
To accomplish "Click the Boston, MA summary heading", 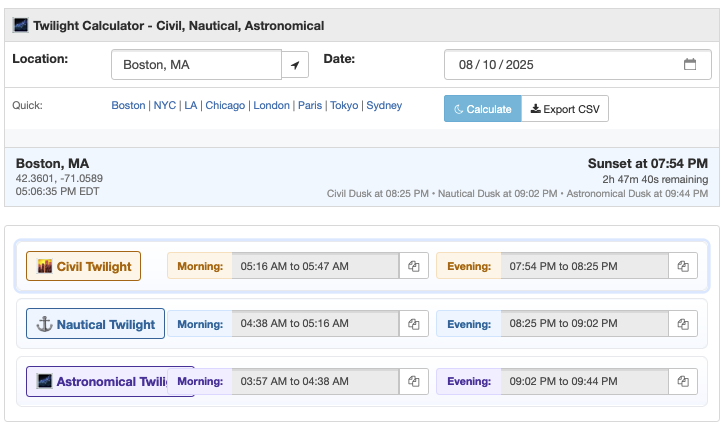I will 52,163.
